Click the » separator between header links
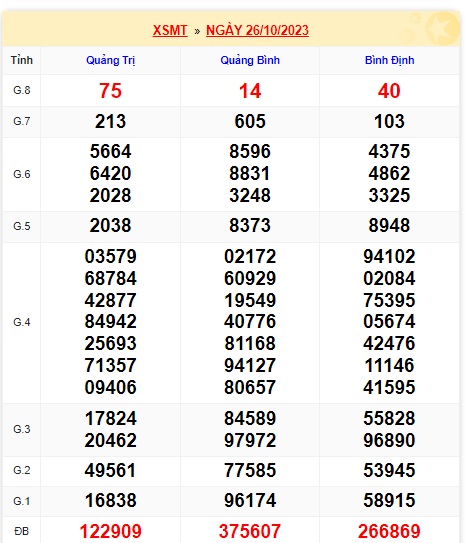This screenshot has height=543, width=467. (x=197, y=31)
